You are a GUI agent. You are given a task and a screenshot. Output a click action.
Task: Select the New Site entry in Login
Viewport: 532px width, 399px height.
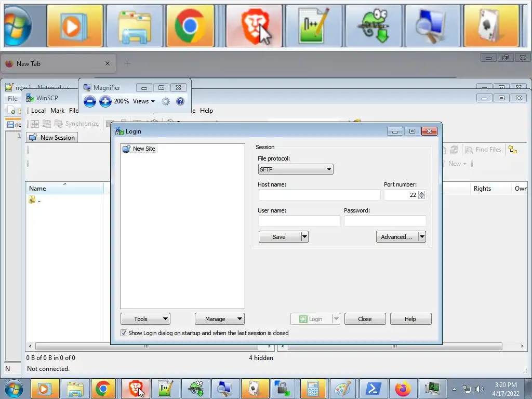[x=140, y=149]
